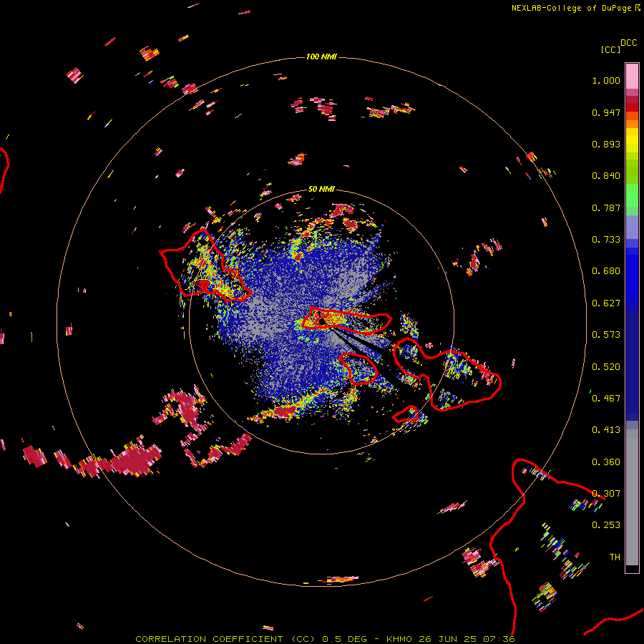Click the 0.893 legend value
Image resolution: width=644 pixels, height=644 pixels.
point(606,144)
